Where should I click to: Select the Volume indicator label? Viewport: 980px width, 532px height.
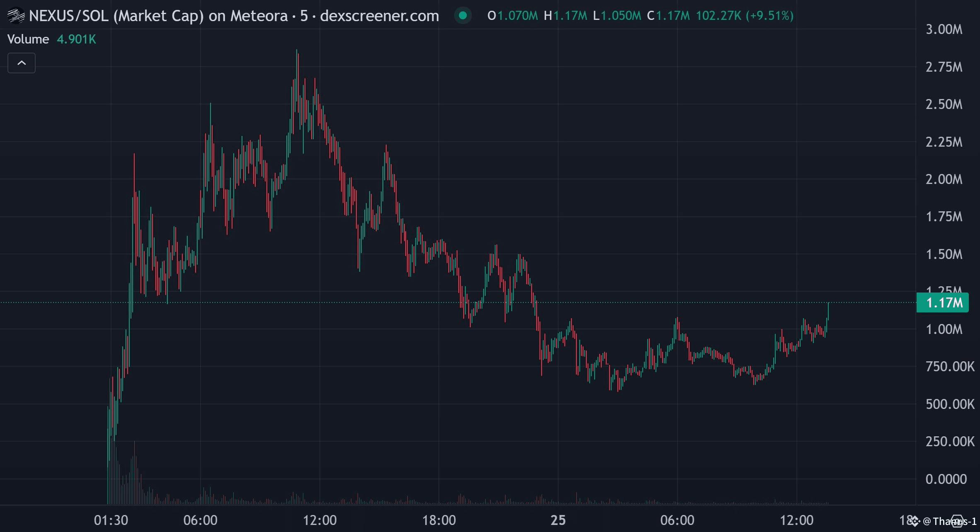28,39
